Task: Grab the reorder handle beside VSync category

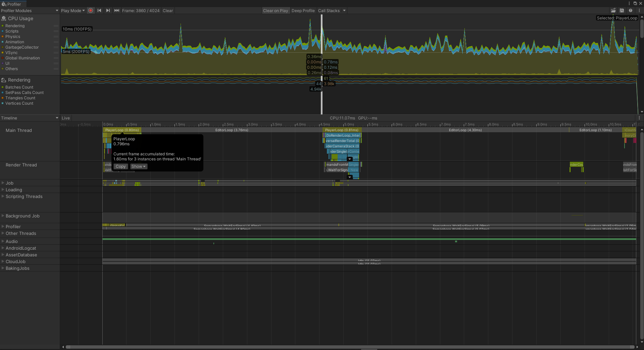Action: click(x=56, y=53)
